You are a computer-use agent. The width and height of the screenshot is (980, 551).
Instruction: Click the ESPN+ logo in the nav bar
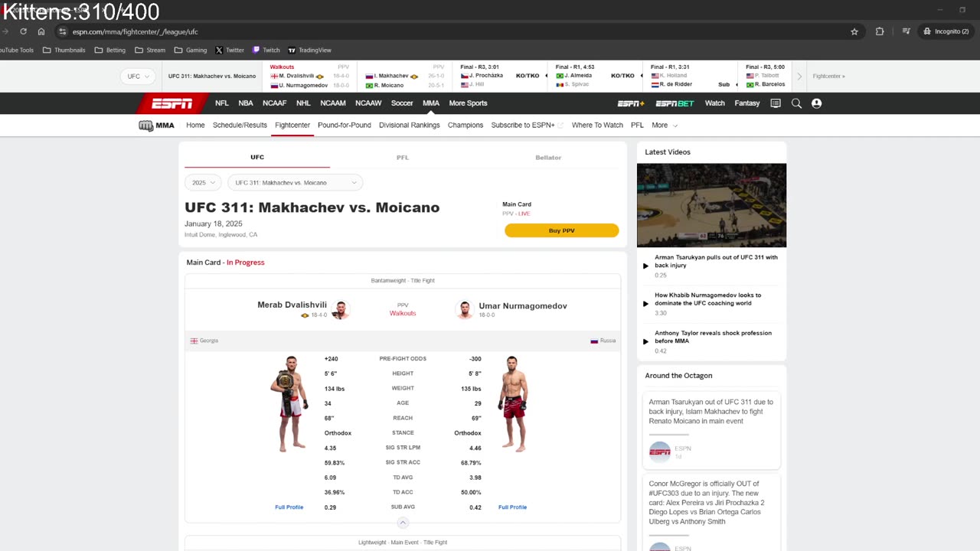point(631,103)
